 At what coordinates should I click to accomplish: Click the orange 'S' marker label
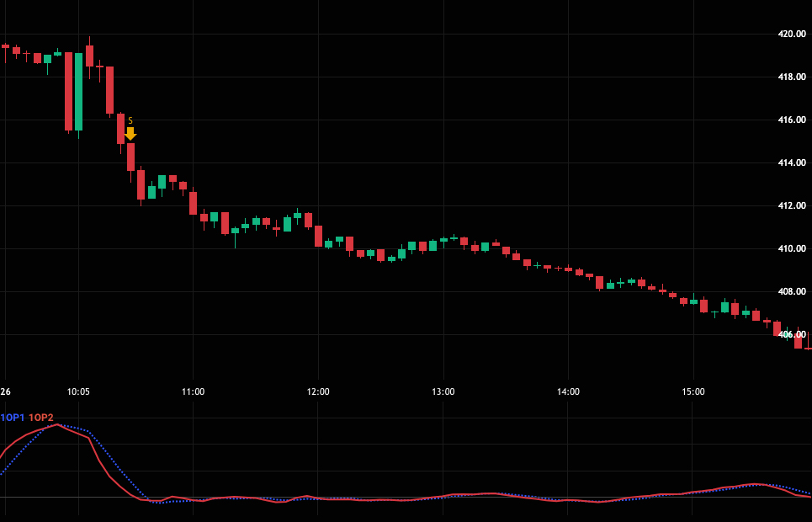click(x=130, y=121)
